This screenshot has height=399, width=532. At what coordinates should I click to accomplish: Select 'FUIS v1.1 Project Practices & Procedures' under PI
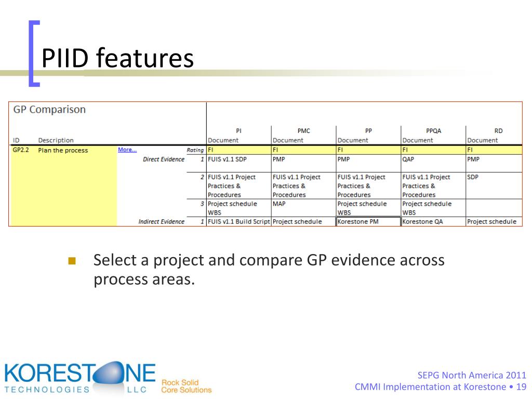tap(239, 185)
